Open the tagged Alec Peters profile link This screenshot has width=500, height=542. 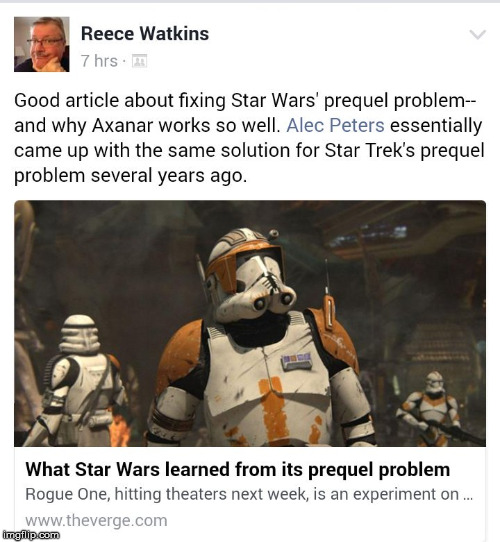[335, 125]
